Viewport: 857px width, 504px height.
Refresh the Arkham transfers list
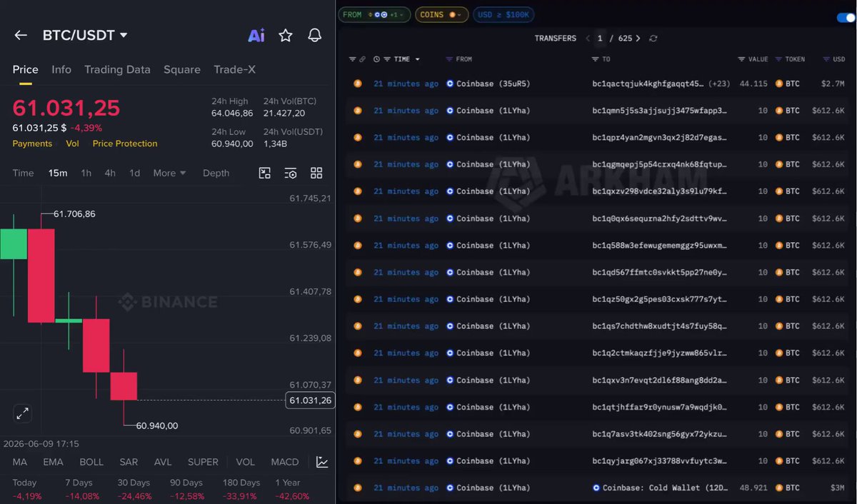coord(653,39)
